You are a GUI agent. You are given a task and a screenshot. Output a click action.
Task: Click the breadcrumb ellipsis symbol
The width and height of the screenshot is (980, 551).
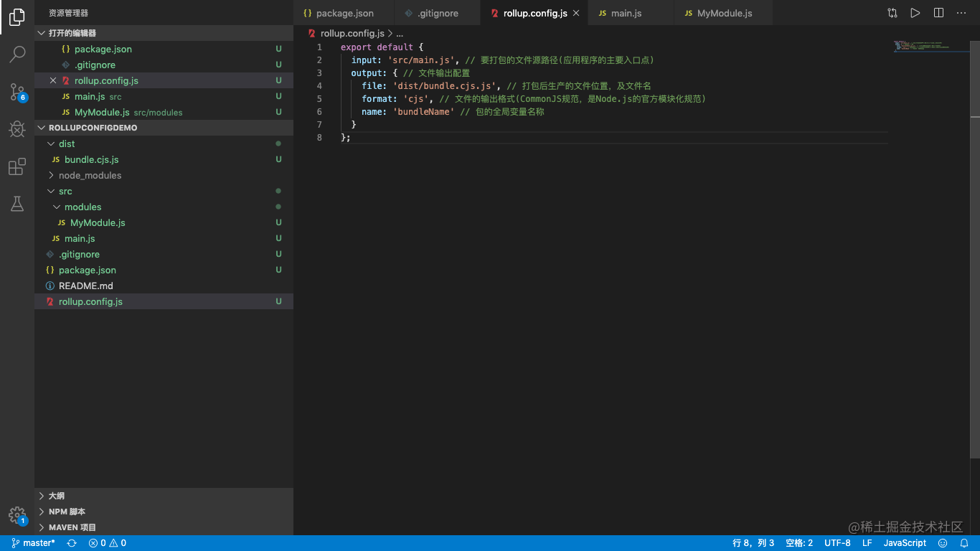coord(400,33)
